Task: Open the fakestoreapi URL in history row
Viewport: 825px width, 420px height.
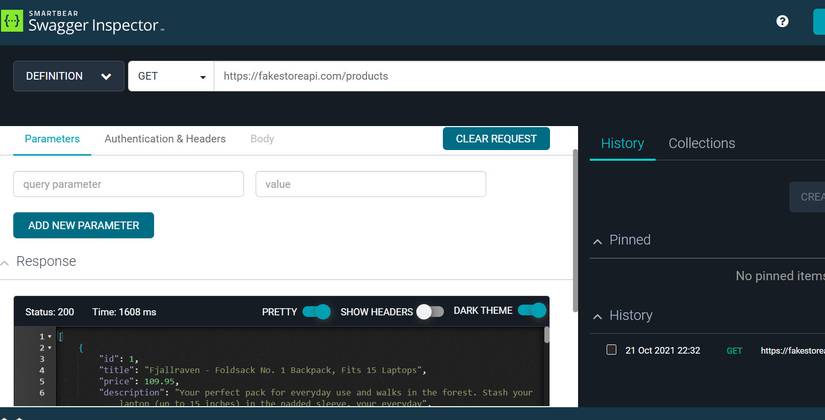Action: pyautogui.click(x=792, y=351)
